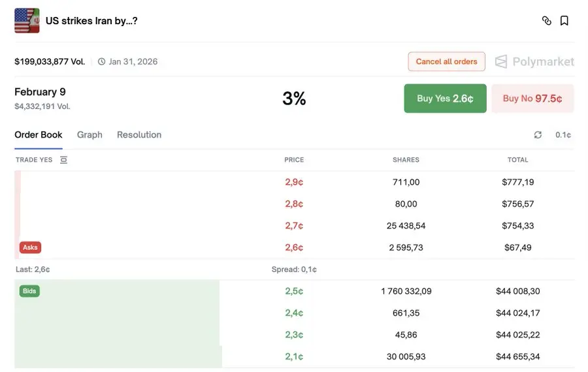Click Buy No 97.5¢ button

point(532,99)
